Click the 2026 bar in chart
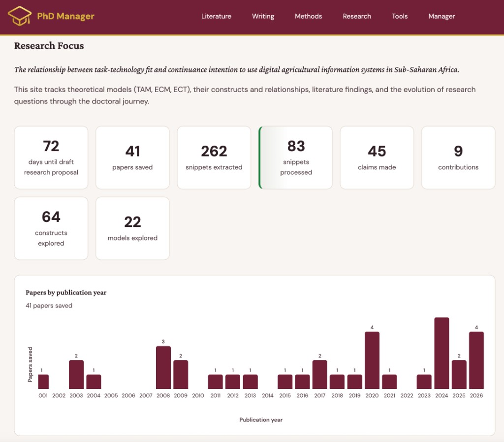The height and width of the screenshot is (442, 504). (x=476, y=360)
